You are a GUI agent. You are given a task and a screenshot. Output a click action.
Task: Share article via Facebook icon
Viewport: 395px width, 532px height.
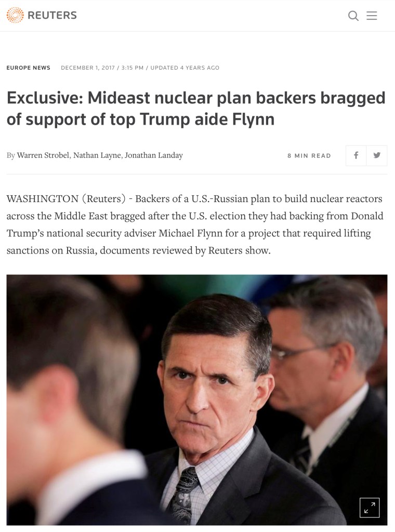point(356,155)
